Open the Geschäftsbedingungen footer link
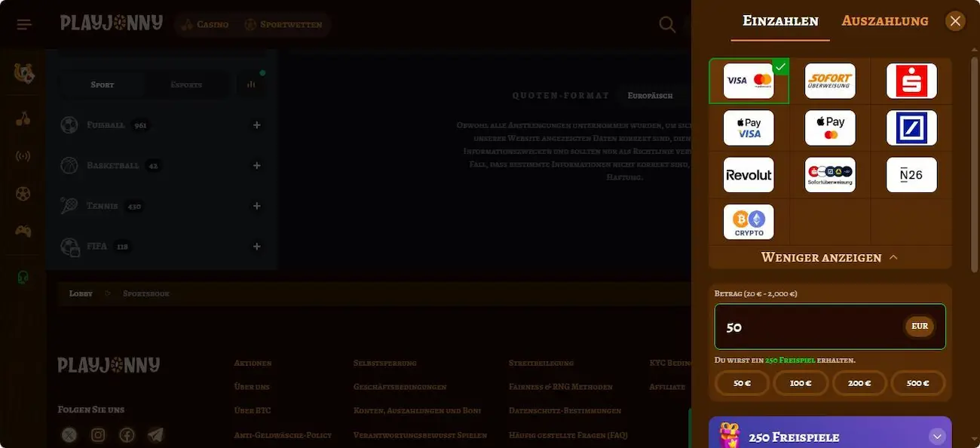Viewport: 980px width, 448px height. tap(400, 387)
